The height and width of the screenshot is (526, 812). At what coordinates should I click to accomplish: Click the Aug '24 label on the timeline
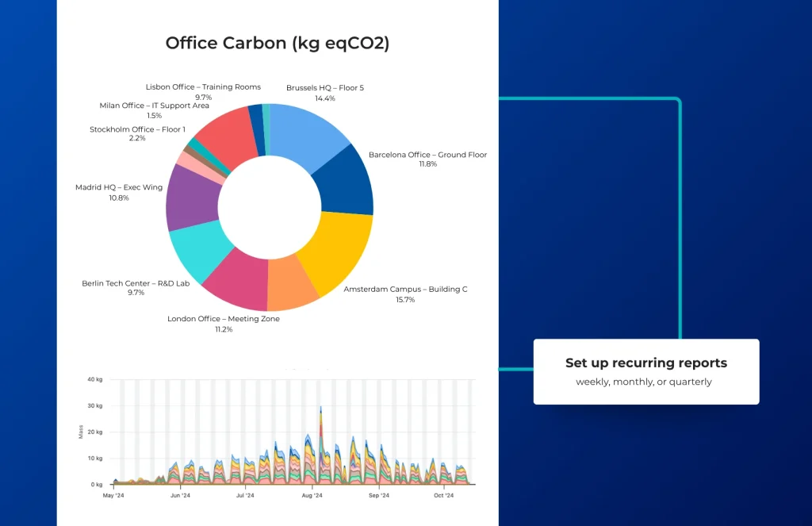pyautogui.click(x=312, y=496)
